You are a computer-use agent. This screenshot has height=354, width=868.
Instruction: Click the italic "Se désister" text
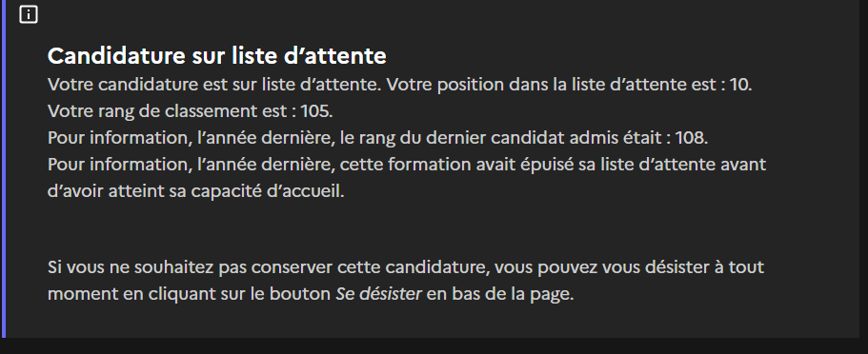pyautogui.click(x=378, y=294)
